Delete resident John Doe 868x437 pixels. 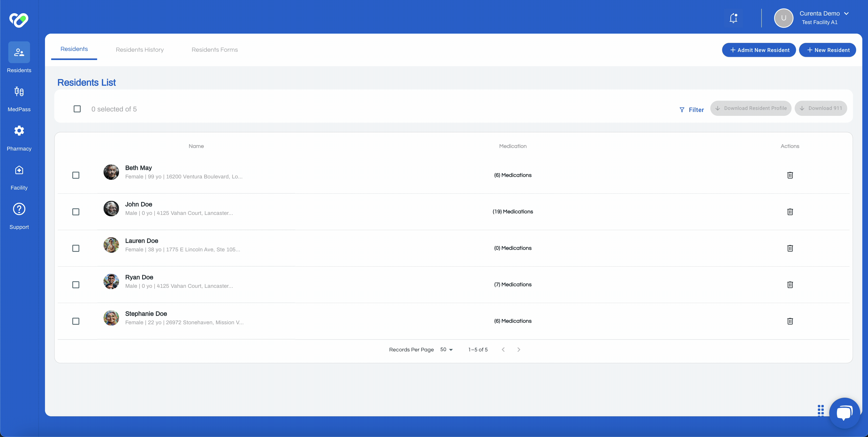pyautogui.click(x=790, y=212)
